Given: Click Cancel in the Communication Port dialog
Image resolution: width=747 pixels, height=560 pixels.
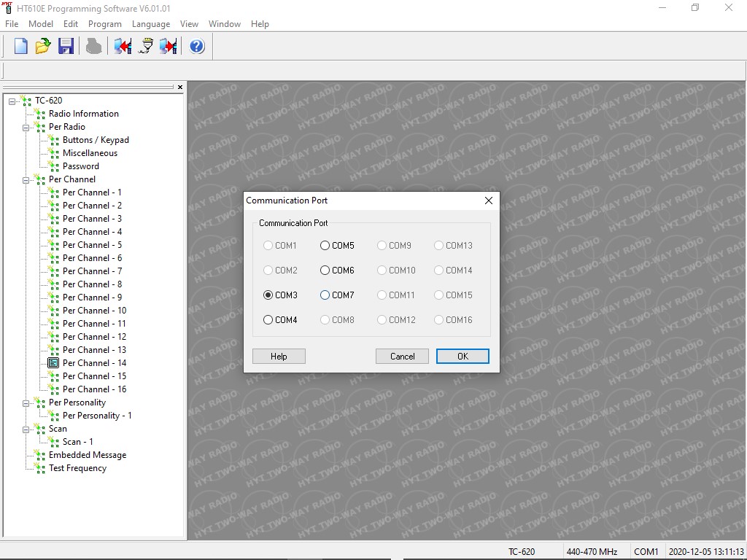Looking at the screenshot, I should coord(402,356).
